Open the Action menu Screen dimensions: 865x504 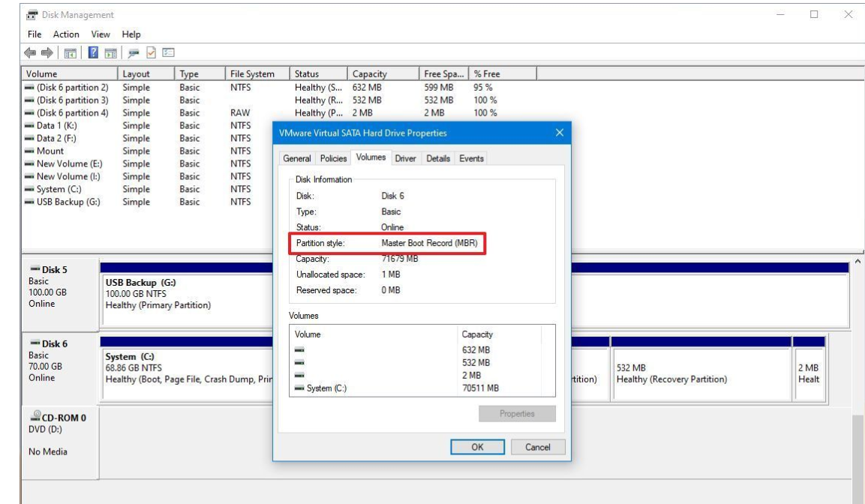tap(66, 34)
